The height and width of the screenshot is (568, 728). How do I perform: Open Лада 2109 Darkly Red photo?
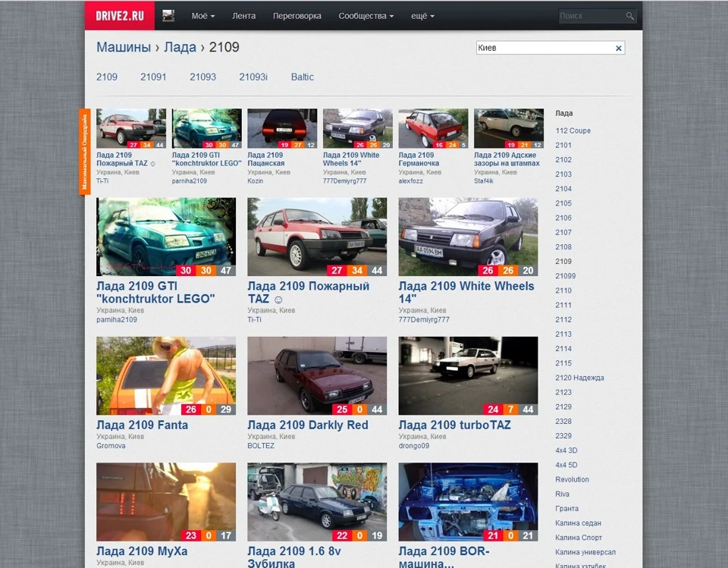coord(317,375)
